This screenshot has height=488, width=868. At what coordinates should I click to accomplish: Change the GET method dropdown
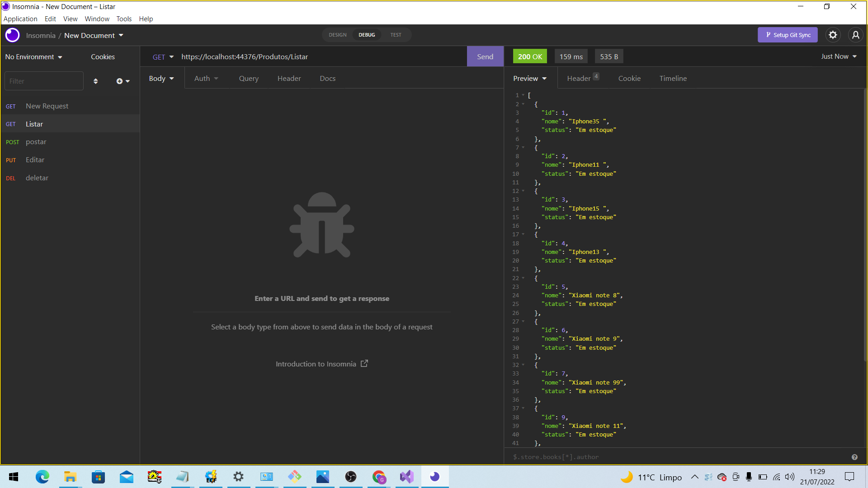(163, 57)
